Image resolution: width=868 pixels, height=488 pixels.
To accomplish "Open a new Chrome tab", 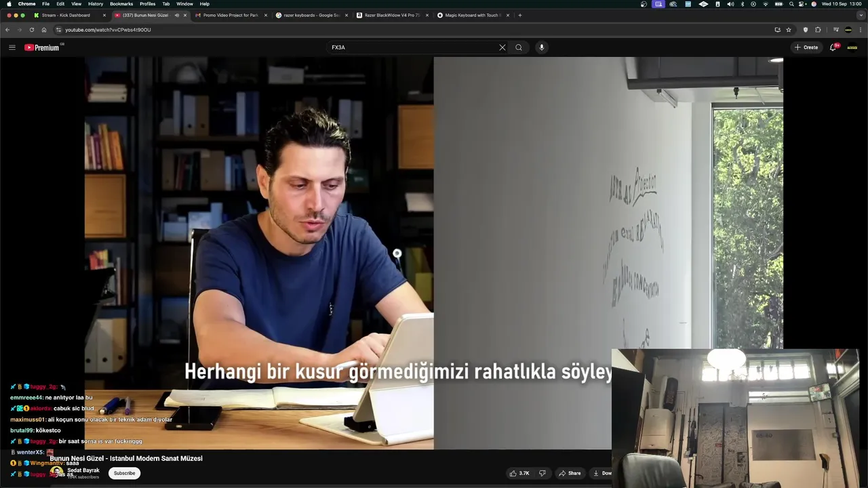I will (x=520, y=15).
